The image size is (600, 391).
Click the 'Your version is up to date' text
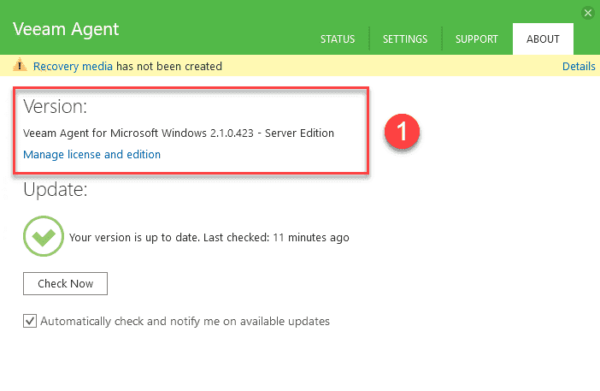[x=134, y=237]
